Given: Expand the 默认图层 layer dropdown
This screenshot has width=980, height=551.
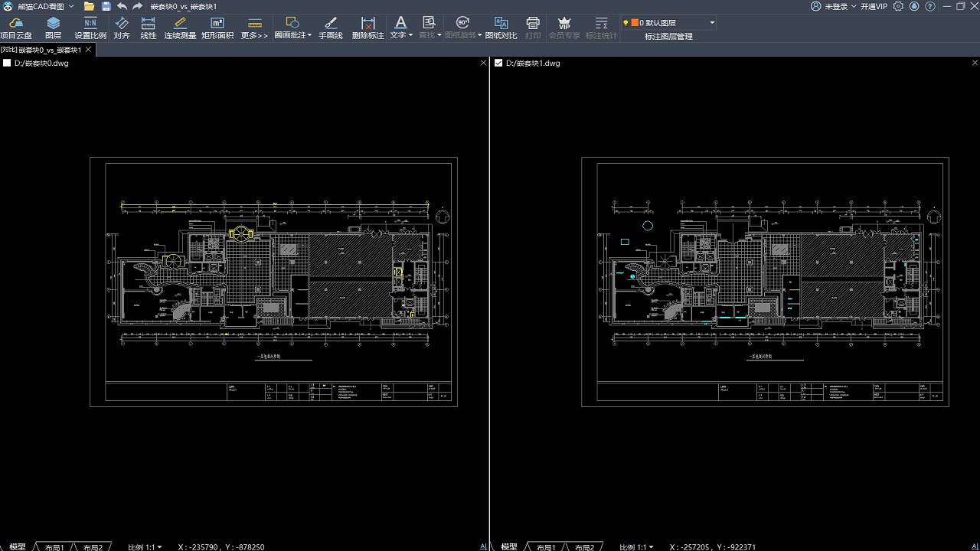Looking at the screenshot, I should point(712,23).
